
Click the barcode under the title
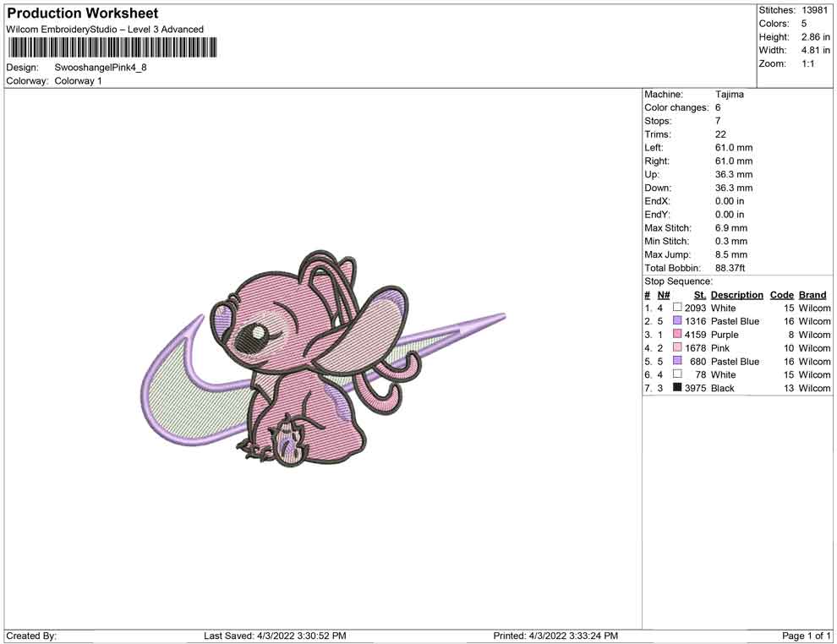click(x=112, y=47)
